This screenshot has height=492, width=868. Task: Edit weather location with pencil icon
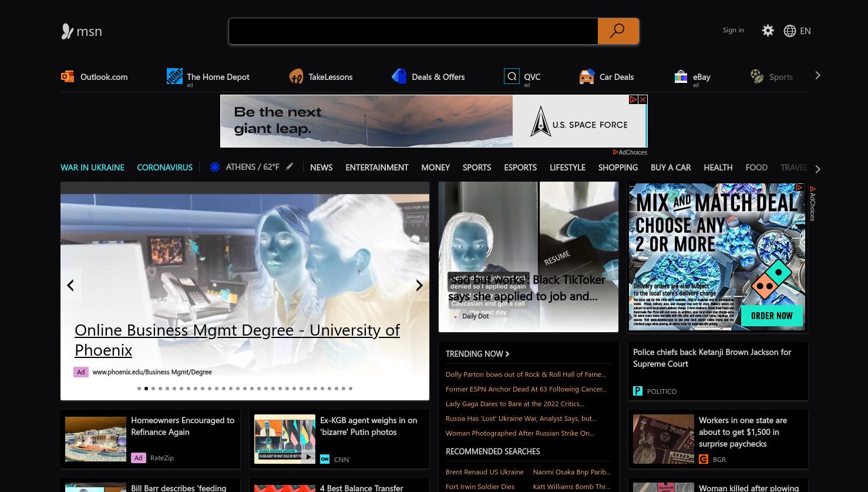(289, 167)
